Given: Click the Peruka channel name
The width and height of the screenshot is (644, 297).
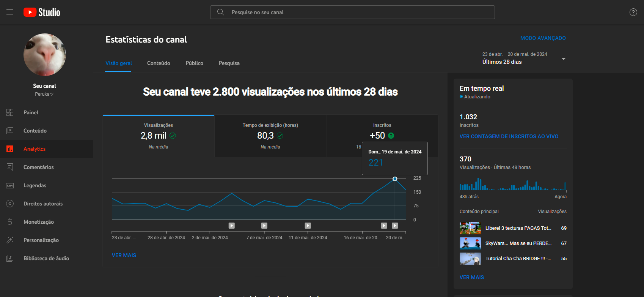Looking at the screenshot, I should coord(44,94).
